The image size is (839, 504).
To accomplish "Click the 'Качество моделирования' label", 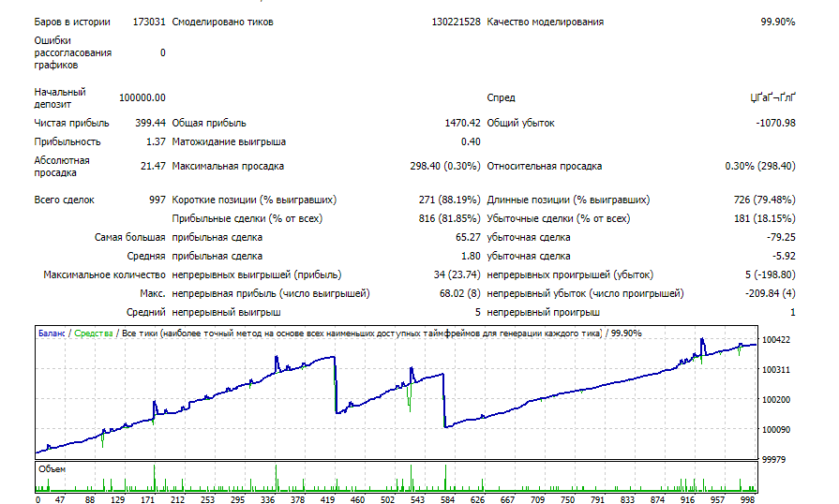I will point(546,22).
